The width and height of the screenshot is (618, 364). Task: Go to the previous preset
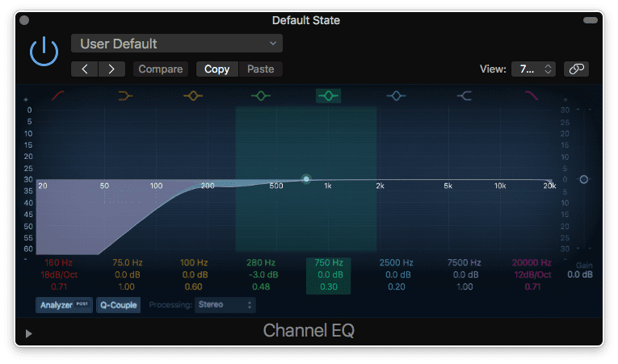84,69
